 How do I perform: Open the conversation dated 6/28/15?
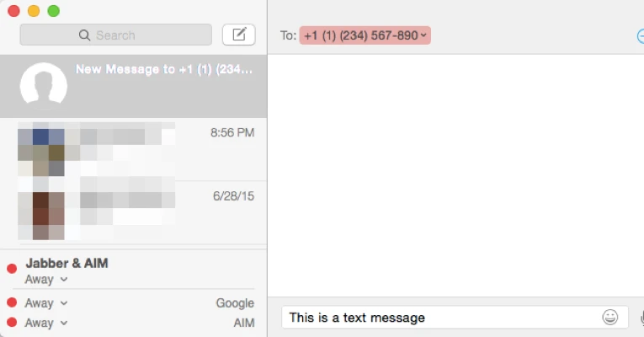pyautogui.click(x=135, y=212)
